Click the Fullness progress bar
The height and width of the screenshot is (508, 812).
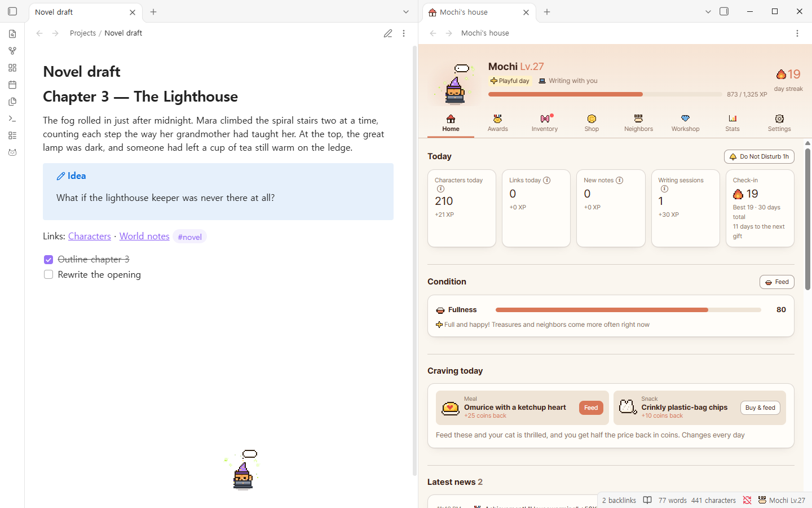[x=628, y=310]
